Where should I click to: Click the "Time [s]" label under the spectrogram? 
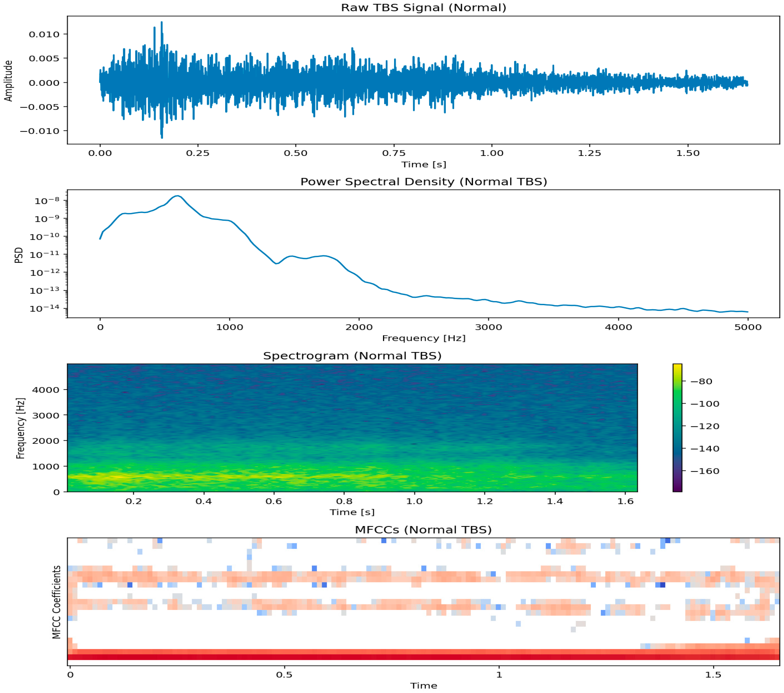pyautogui.click(x=352, y=512)
